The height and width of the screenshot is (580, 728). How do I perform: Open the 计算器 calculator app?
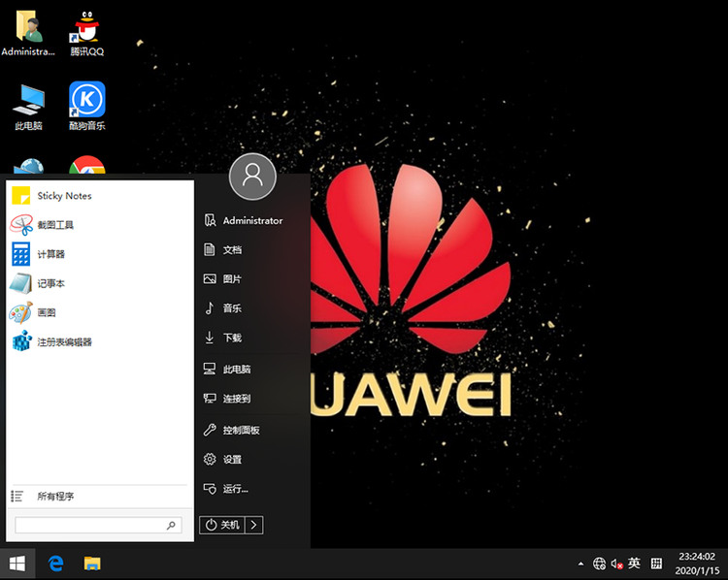(x=100, y=254)
